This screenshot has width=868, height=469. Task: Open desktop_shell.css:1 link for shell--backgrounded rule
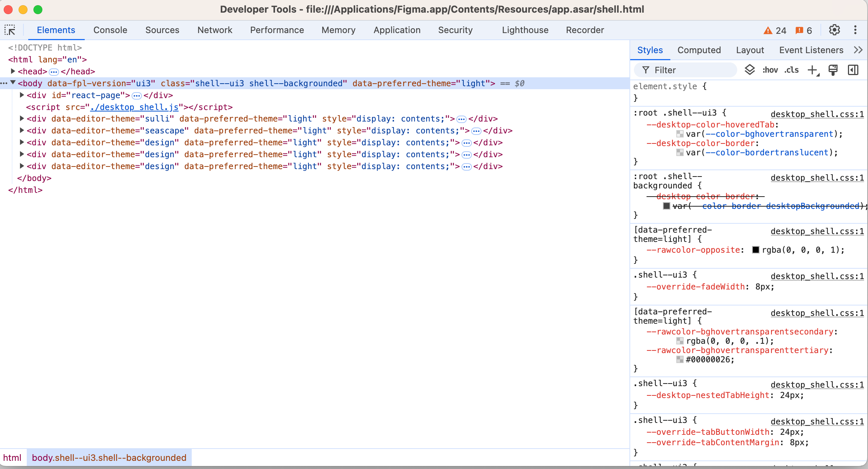coord(817,178)
